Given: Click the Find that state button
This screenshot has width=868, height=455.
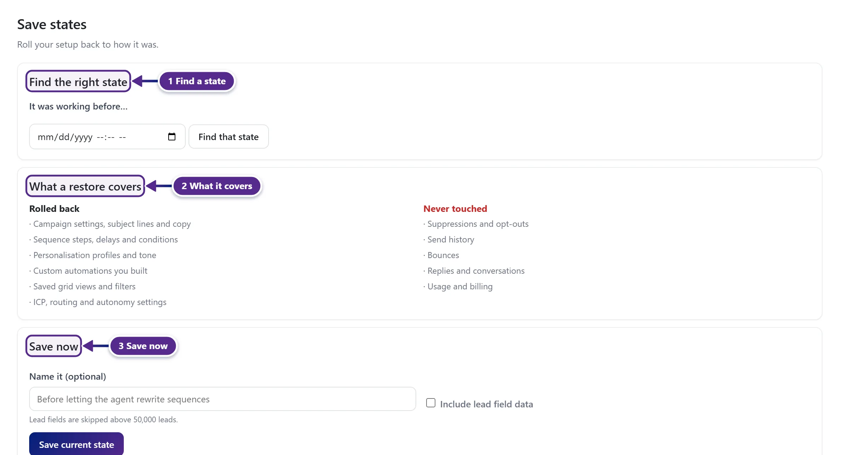Looking at the screenshot, I should click(x=228, y=136).
